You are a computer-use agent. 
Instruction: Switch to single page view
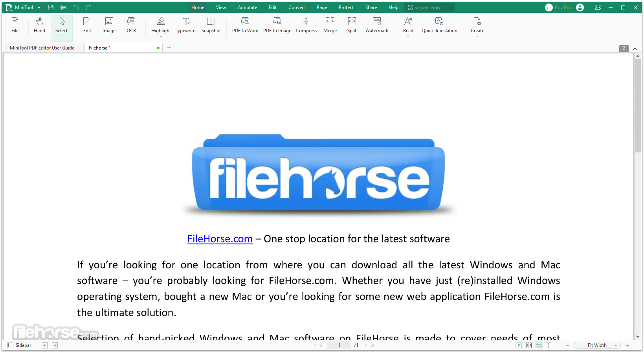519,345
